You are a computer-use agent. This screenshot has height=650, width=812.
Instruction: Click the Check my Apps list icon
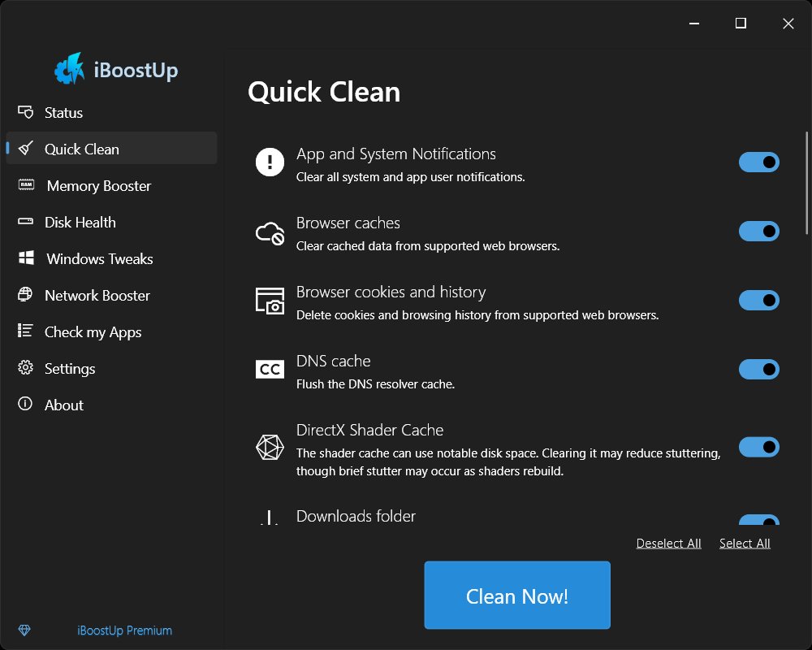pos(25,331)
